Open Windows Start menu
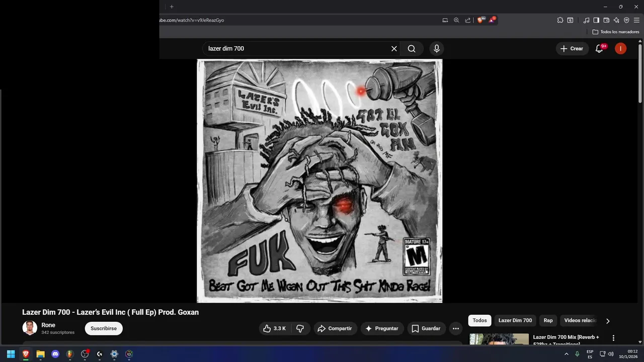This screenshot has width=644, height=362. coord(11,354)
